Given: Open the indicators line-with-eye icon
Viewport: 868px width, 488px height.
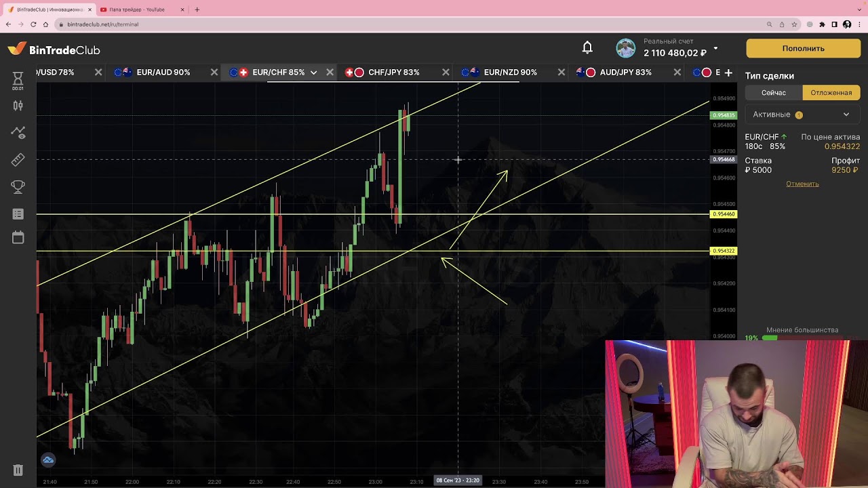Looking at the screenshot, I should coord(18,132).
